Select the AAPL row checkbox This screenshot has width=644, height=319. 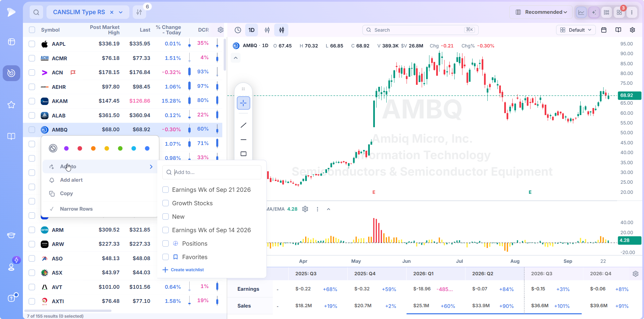[32, 44]
